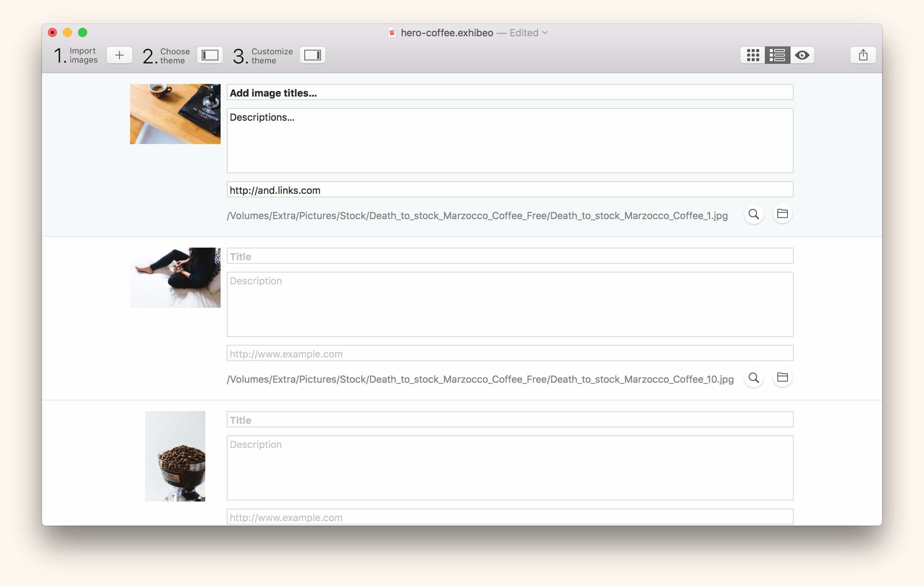
Task: Reveal Coffee_10.jpg with the magnifier icon
Action: pos(754,378)
